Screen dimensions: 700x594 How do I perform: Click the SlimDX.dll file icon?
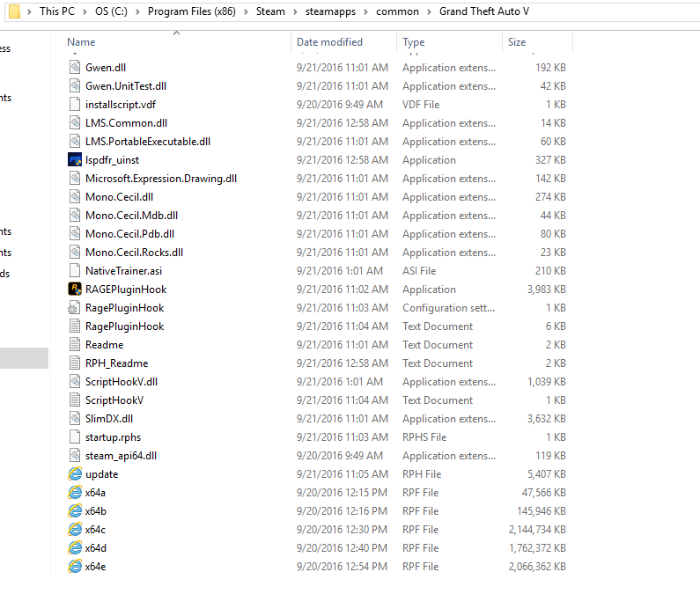[75, 419]
